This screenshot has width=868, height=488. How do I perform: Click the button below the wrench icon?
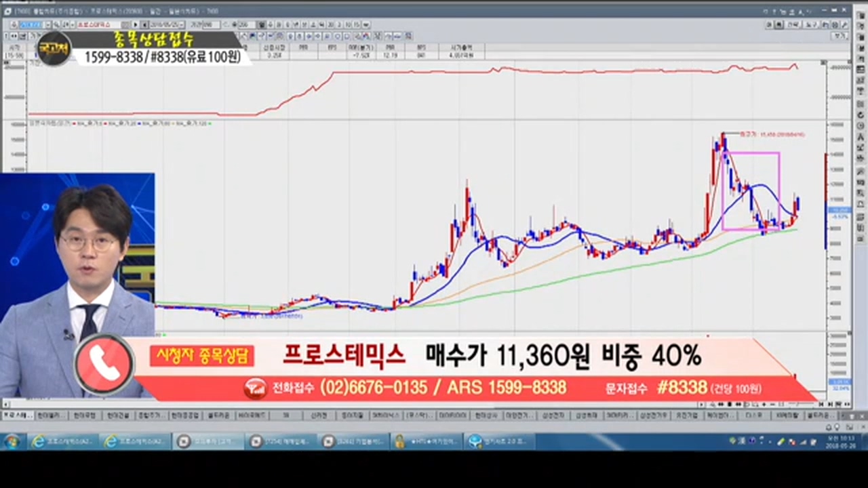tap(840, 35)
